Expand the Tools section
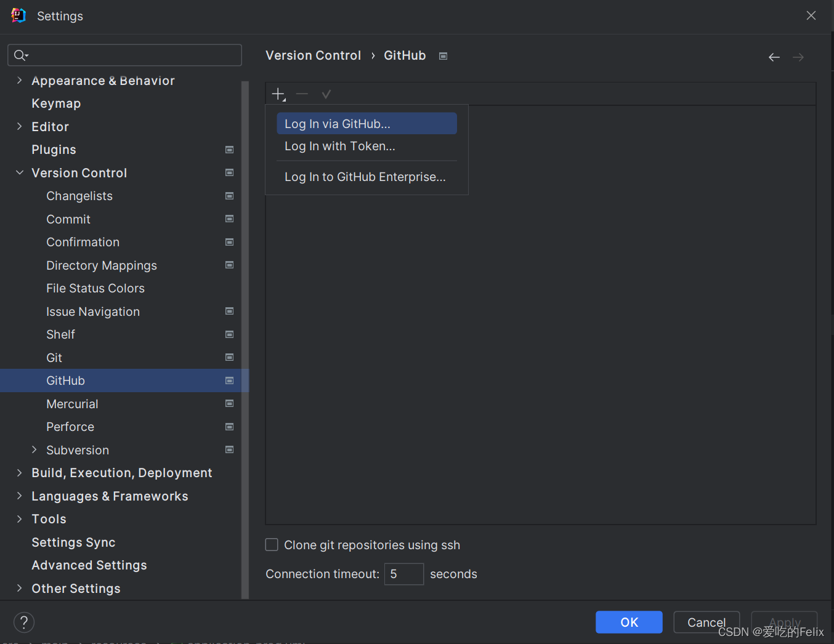The width and height of the screenshot is (834, 644). coord(19,519)
